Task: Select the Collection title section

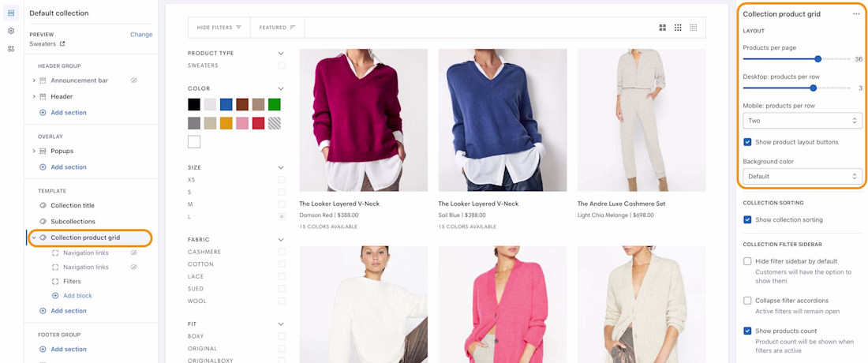Action: [x=73, y=206]
